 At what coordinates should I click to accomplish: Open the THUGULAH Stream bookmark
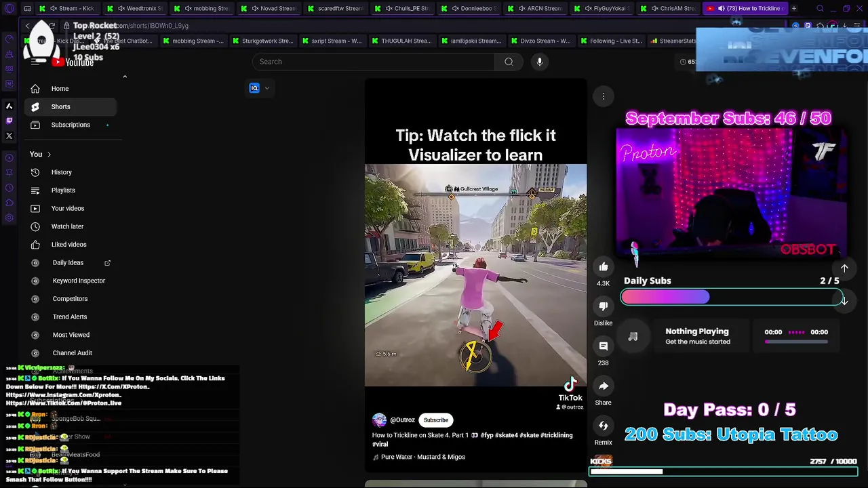coord(401,41)
